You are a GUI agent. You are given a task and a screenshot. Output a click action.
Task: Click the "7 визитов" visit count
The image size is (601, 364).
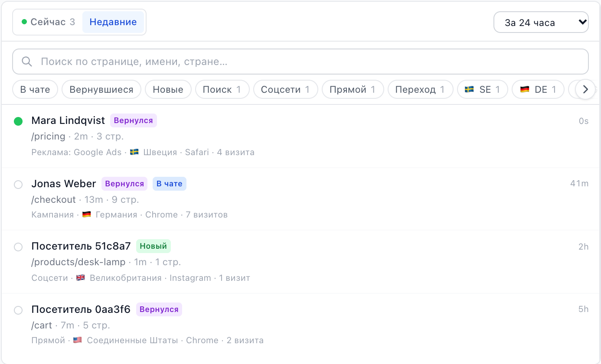[207, 214]
